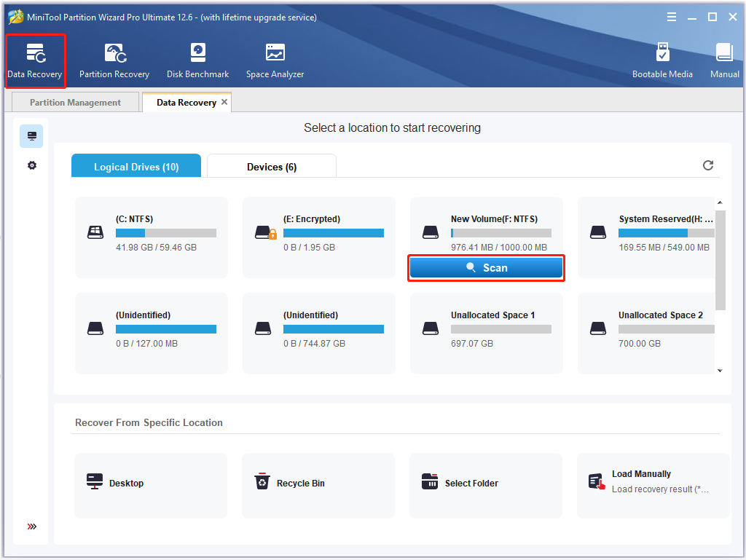Switch to Partition Management tab
Image resolution: width=746 pixels, height=560 pixels.
(75, 102)
